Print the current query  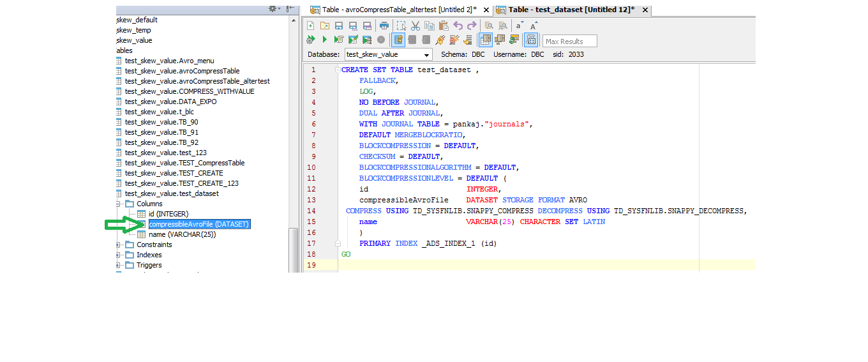tap(384, 26)
